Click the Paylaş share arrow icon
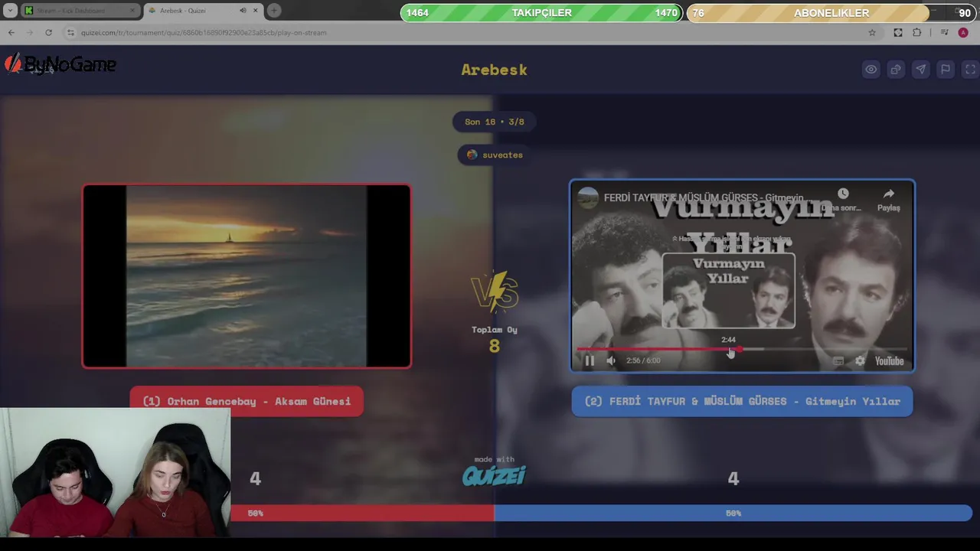Viewport: 980px width, 551px height. [x=888, y=194]
